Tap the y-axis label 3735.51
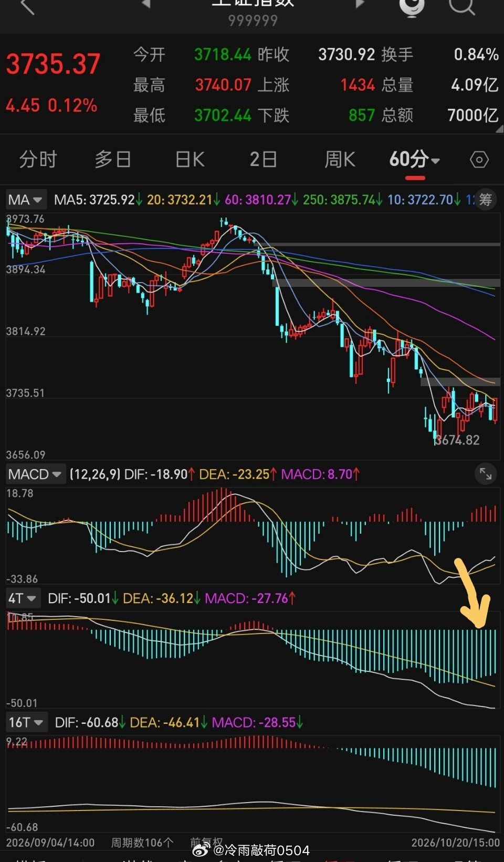The width and height of the screenshot is (504, 862). (x=25, y=393)
